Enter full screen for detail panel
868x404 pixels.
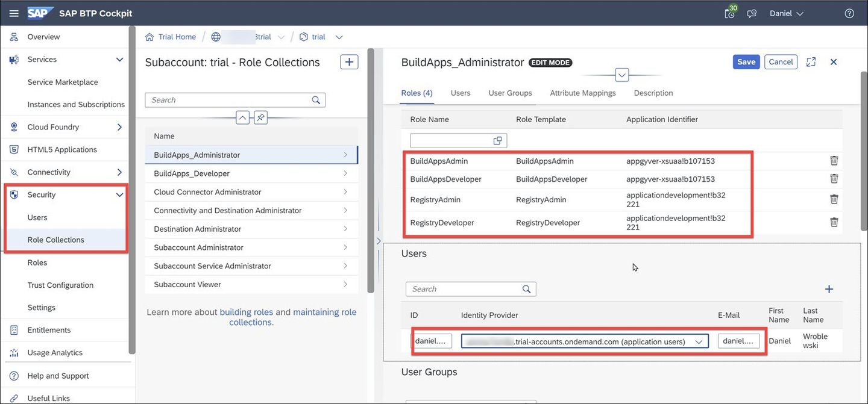pos(811,62)
